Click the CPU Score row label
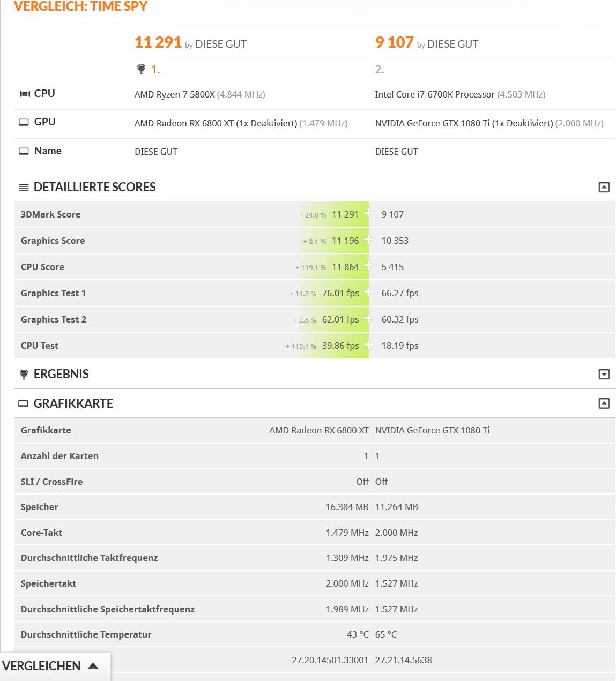Screen dimensions: 616x681 point(42,267)
